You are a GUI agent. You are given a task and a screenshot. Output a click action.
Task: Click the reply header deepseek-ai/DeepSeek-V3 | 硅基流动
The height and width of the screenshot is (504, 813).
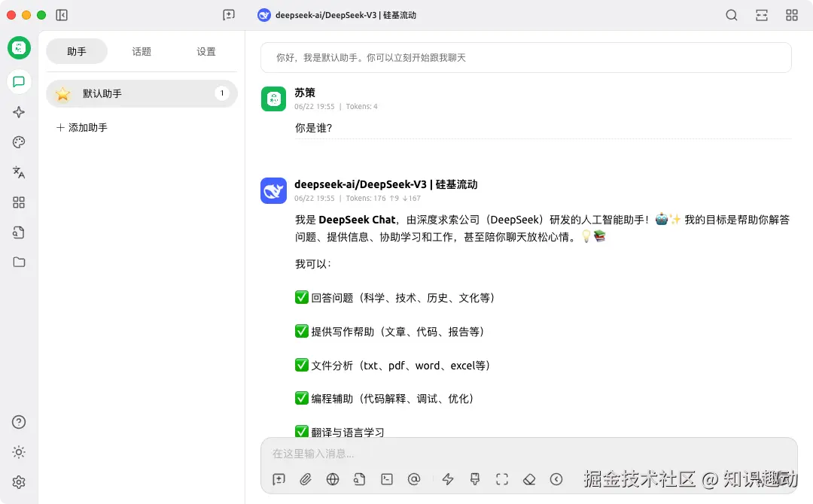point(385,184)
